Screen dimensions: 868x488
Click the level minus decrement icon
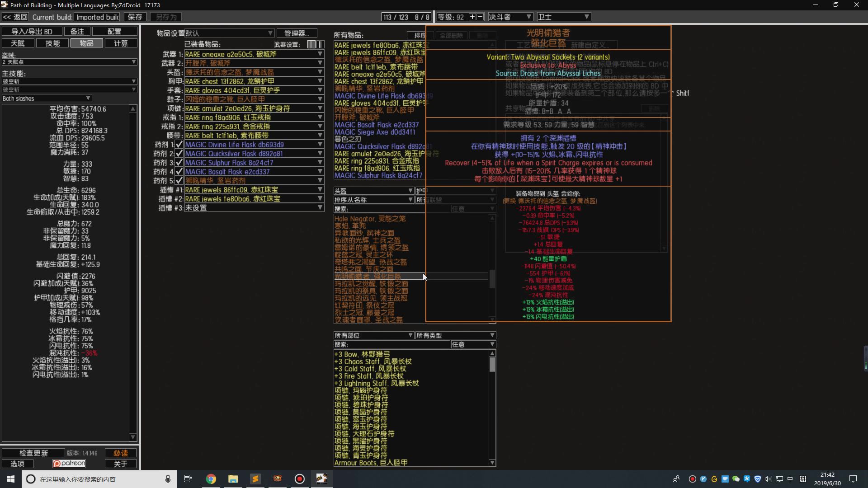pos(480,17)
